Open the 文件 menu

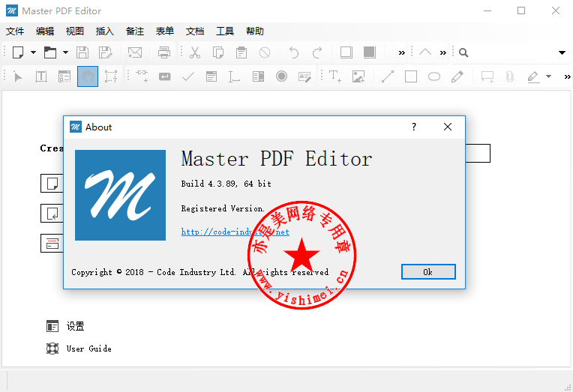(15, 31)
